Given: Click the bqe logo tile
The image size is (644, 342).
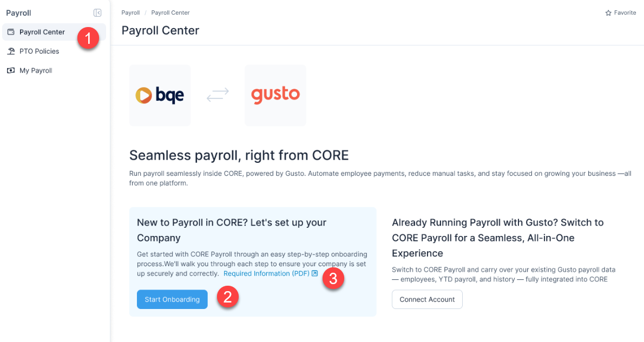Looking at the screenshot, I should [160, 95].
